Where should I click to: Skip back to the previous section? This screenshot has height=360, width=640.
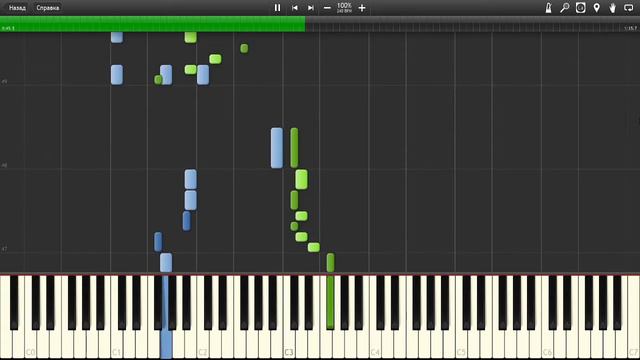pos(294,8)
